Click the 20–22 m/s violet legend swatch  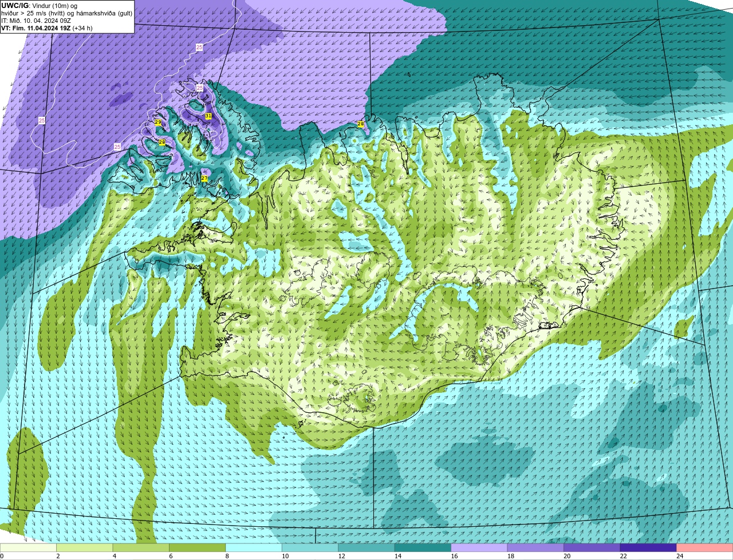(x=592, y=547)
